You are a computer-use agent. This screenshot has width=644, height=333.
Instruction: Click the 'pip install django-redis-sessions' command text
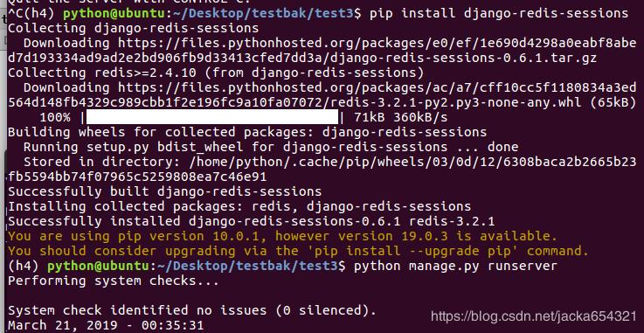[x=499, y=14]
